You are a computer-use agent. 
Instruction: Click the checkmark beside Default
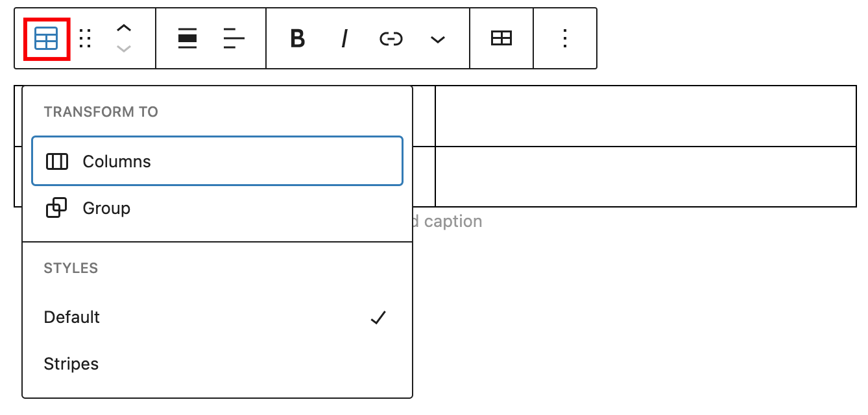[378, 317]
